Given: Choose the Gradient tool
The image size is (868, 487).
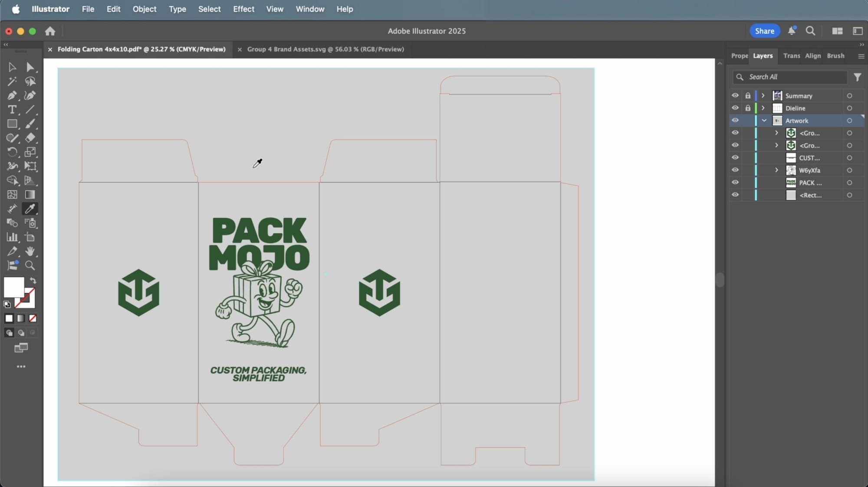Looking at the screenshot, I should click(x=30, y=195).
